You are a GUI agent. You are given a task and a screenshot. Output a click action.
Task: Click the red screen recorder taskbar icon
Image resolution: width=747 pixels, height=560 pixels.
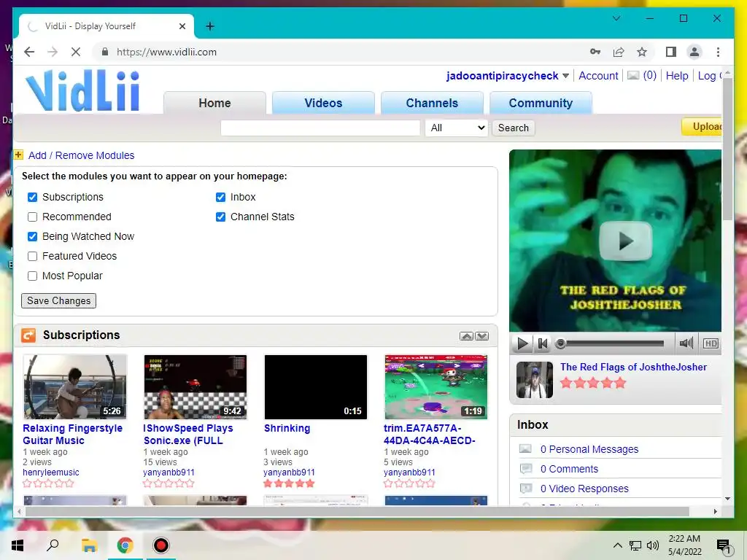(161, 545)
